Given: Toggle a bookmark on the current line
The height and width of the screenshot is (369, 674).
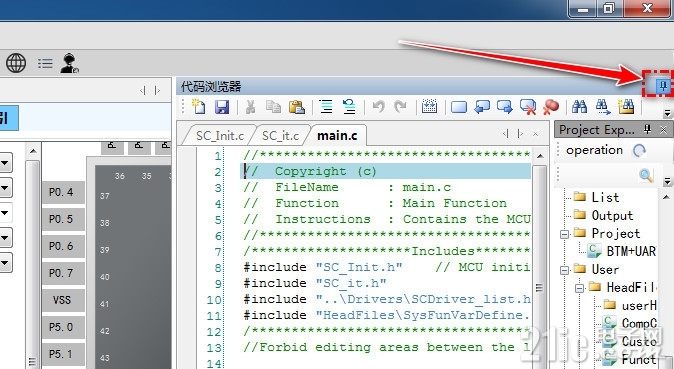Looking at the screenshot, I should (459, 107).
